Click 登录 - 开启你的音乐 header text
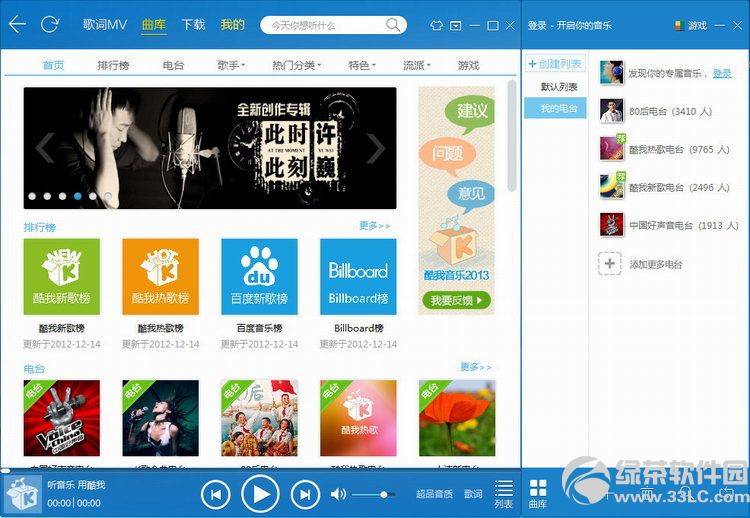The image size is (750, 518). (x=569, y=25)
